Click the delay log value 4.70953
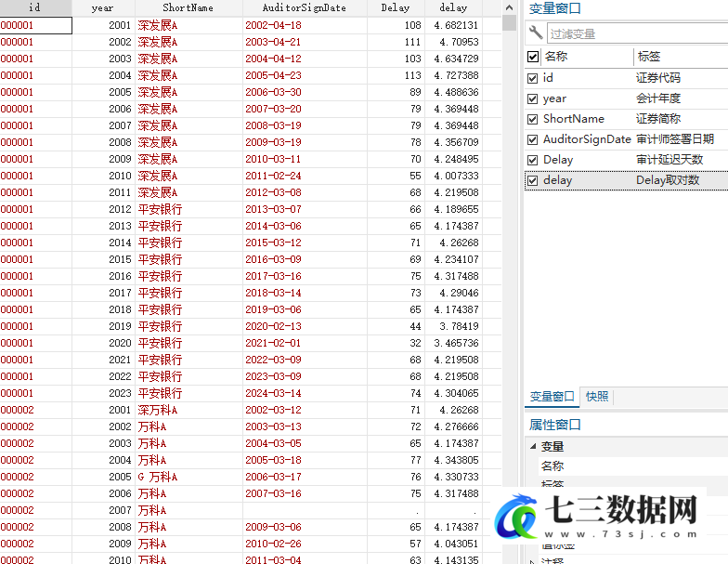Screen dimensions: 728x564 [x=459, y=43]
